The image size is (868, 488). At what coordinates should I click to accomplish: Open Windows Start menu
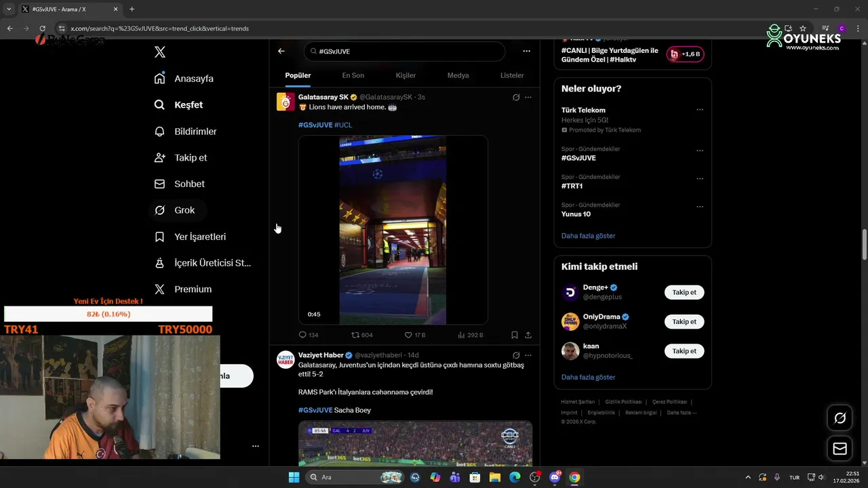[294, 477]
